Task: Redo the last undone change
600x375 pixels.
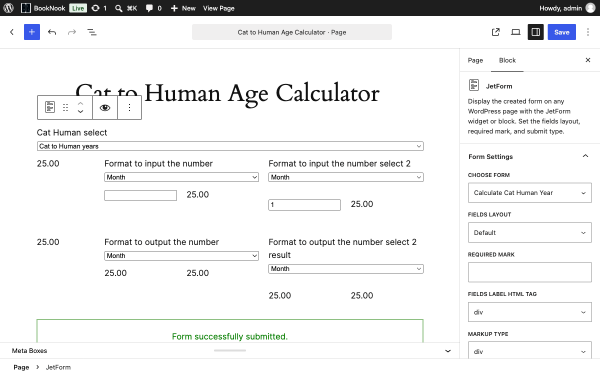Action: 72,32
